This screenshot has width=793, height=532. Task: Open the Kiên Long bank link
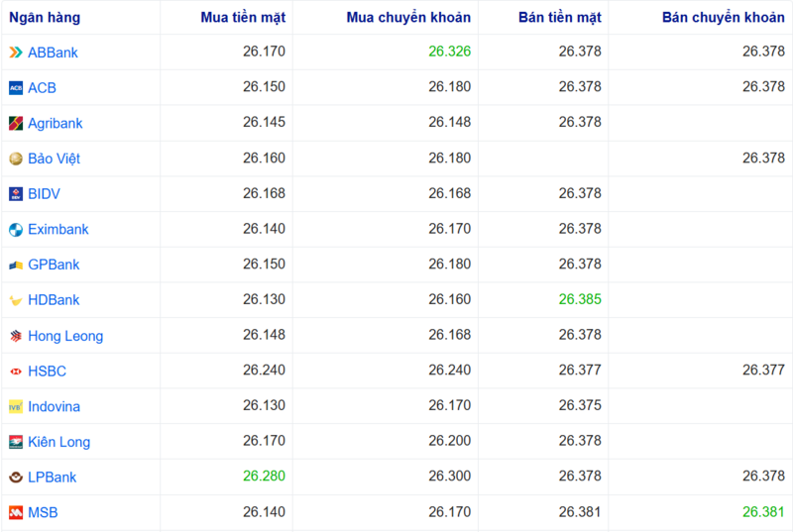point(59,442)
